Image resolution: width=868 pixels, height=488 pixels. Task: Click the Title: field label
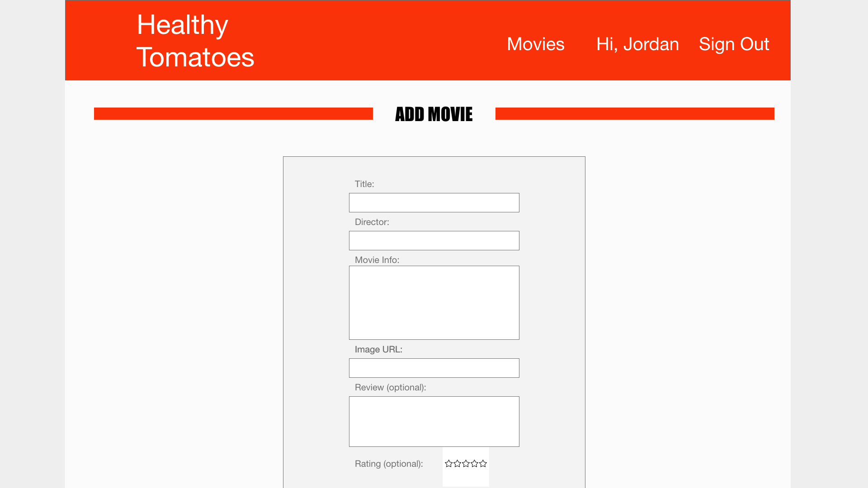click(x=364, y=184)
